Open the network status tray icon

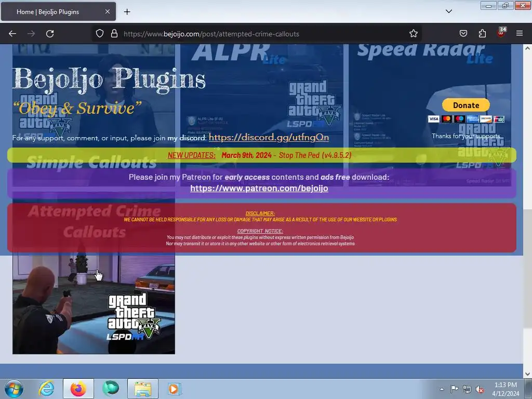click(467, 389)
